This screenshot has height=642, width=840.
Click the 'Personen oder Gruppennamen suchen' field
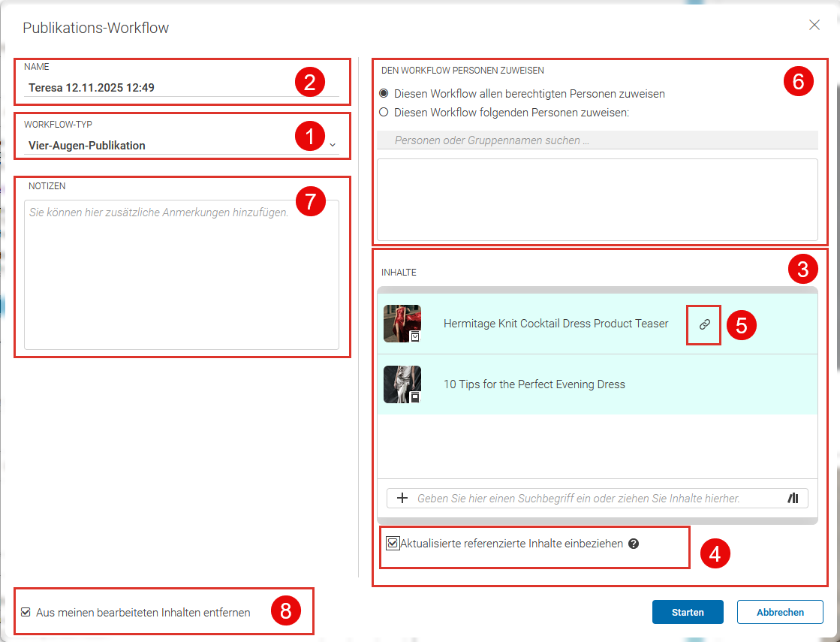coord(598,140)
